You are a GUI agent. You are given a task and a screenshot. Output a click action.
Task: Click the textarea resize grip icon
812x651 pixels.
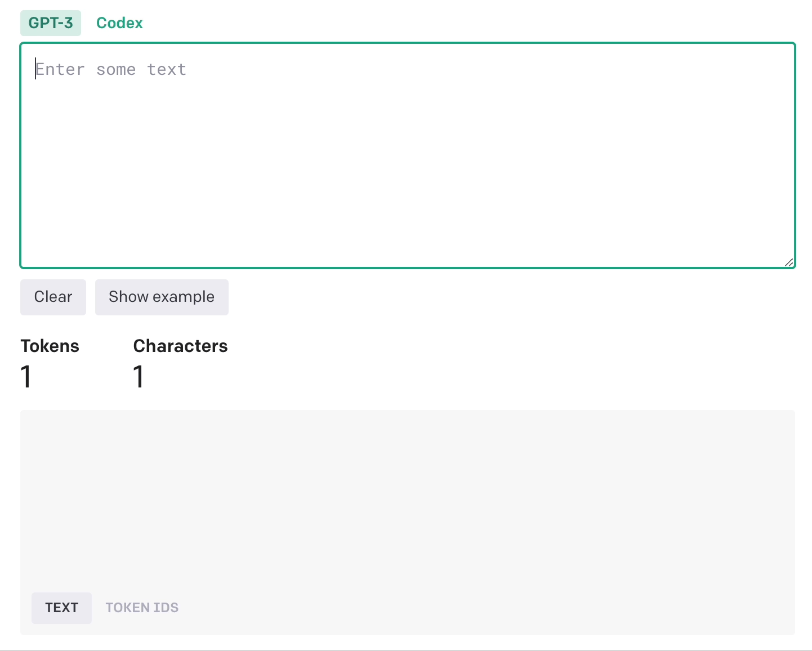(789, 262)
